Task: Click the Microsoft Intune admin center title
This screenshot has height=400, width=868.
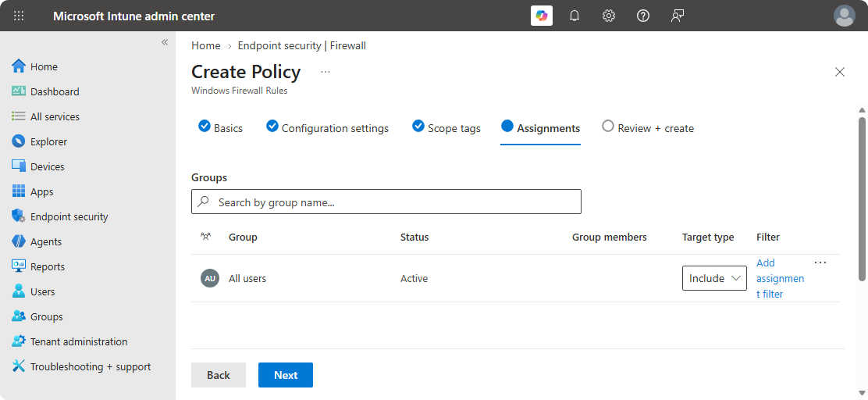Action: (x=134, y=16)
